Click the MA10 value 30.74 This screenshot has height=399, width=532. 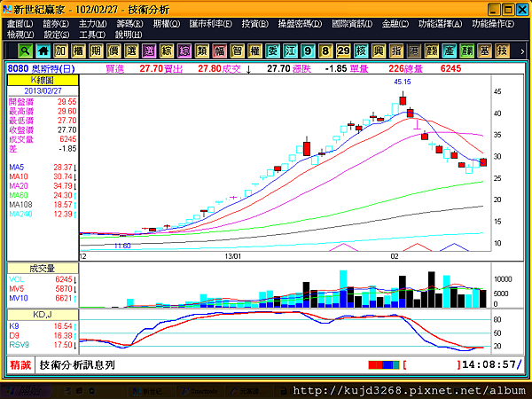point(63,176)
